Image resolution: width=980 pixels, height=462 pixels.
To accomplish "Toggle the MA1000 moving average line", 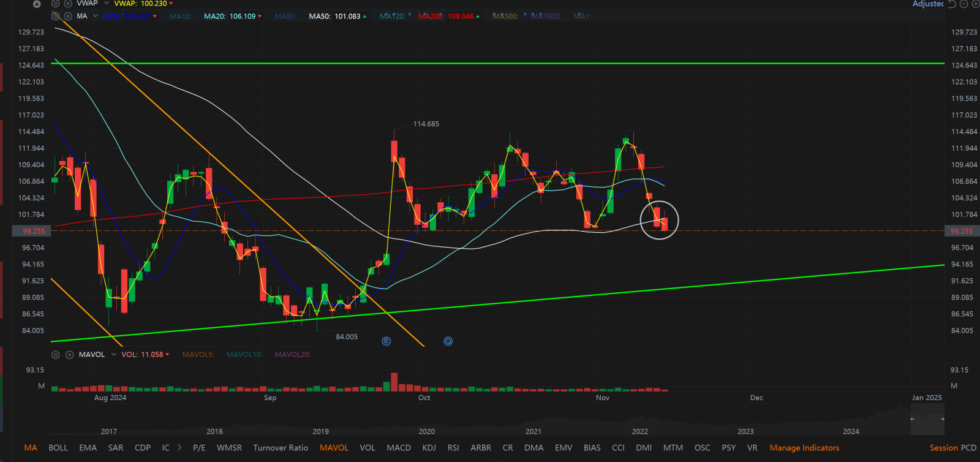I will click(546, 17).
